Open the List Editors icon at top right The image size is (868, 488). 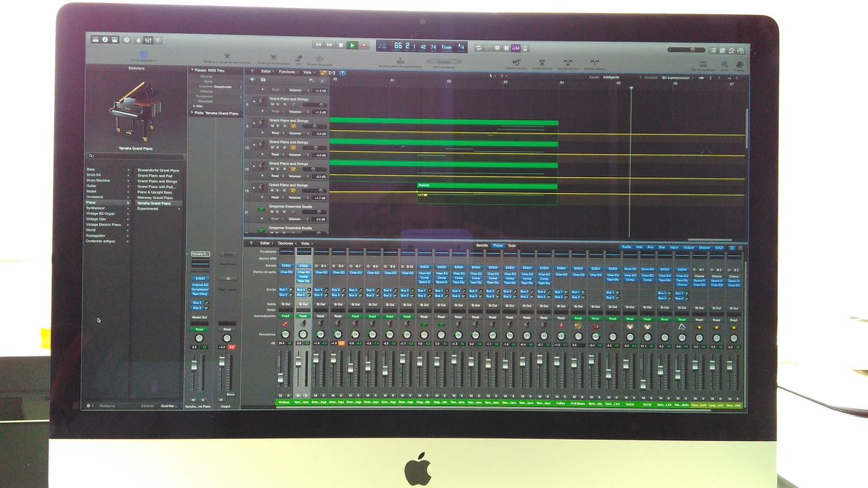(x=712, y=50)
